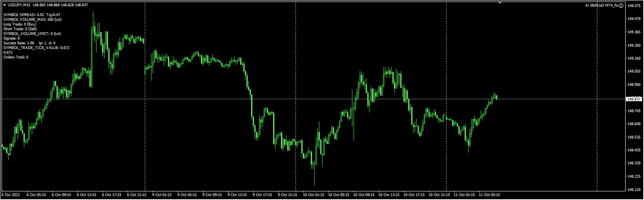
Task: Click the '6 Oct 2023' time axis label
Action: [x=11, y=195]
